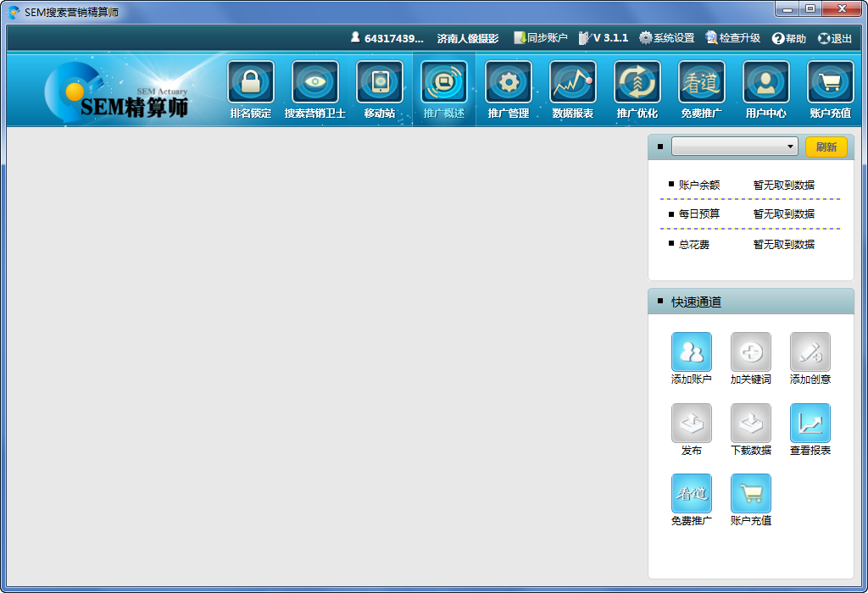
Task: Select the 排名锁定 lock tool
Action: tap(252, 88)
